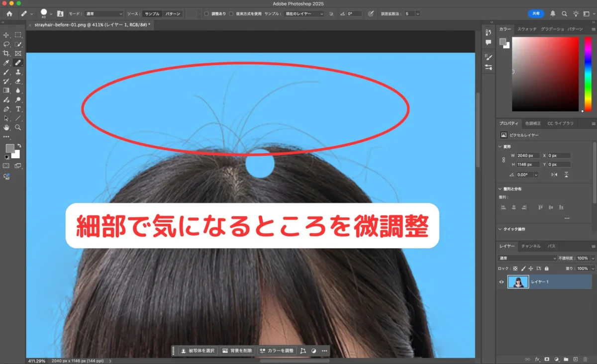The height and width of the screenshot is (364, 597).
Task: Toggle lock transparent pixels
Action: coord(515,269)
